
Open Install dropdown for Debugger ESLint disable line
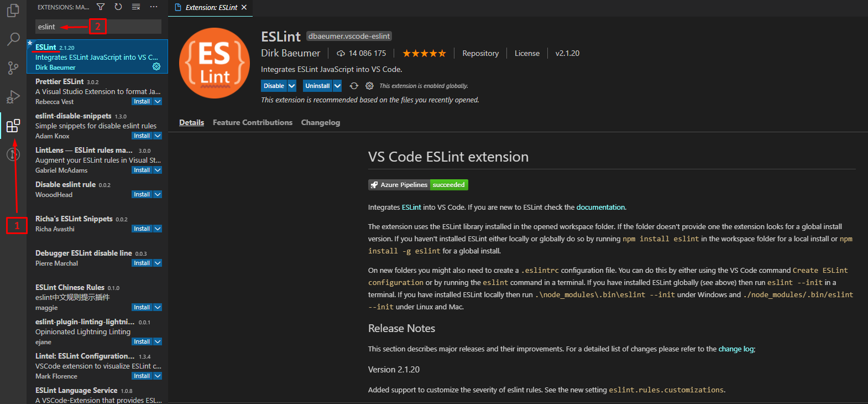158,263
